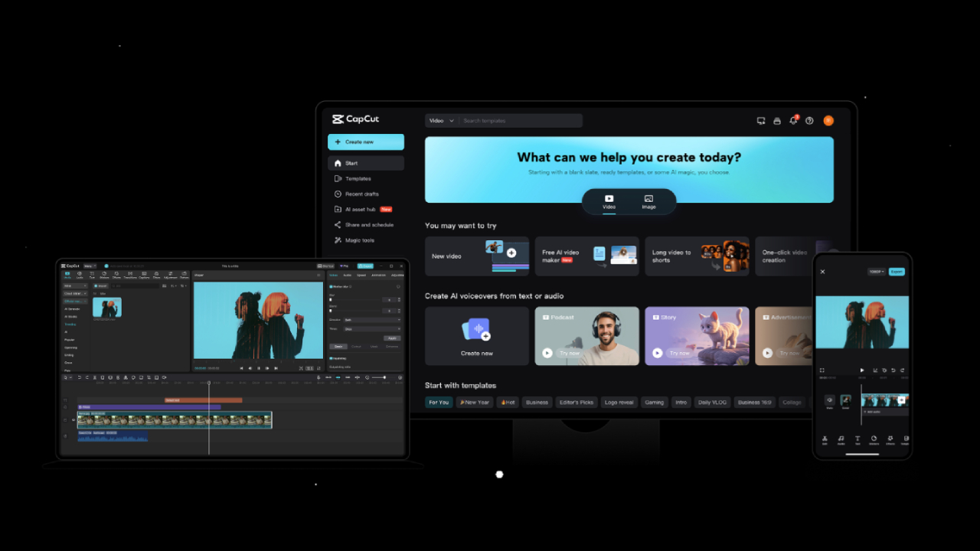Click the Text tool in laptop editor
Image resolution: width=980 pixels, height=551 pixels.
(92, 275)
